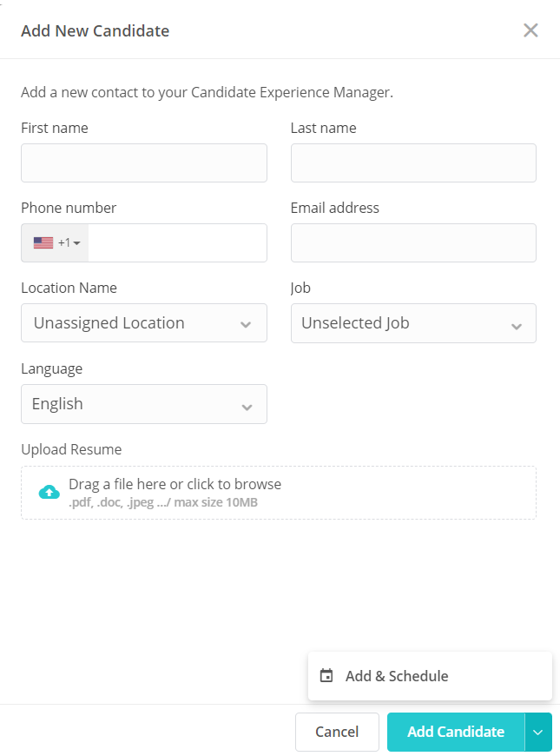Viewport: 560px width, 756px height.
Task: Click the chevron next to Add Candidate button
Action: tap(539, 732)
